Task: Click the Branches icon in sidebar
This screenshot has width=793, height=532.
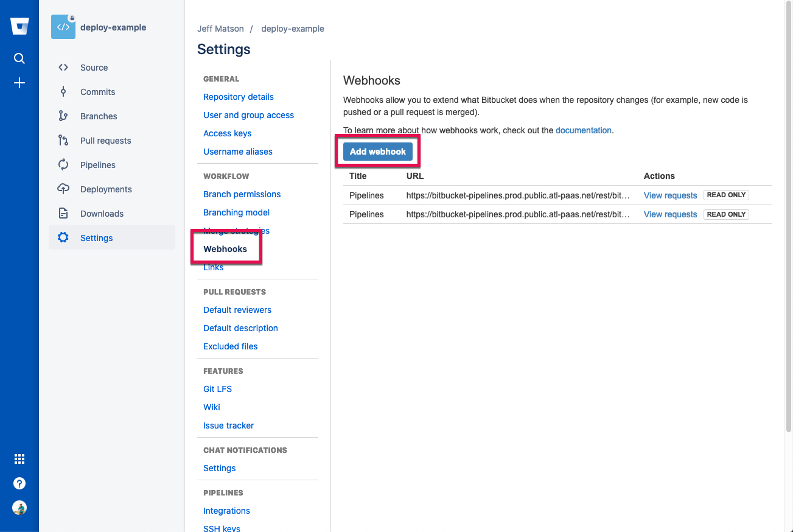Action: 63,116
